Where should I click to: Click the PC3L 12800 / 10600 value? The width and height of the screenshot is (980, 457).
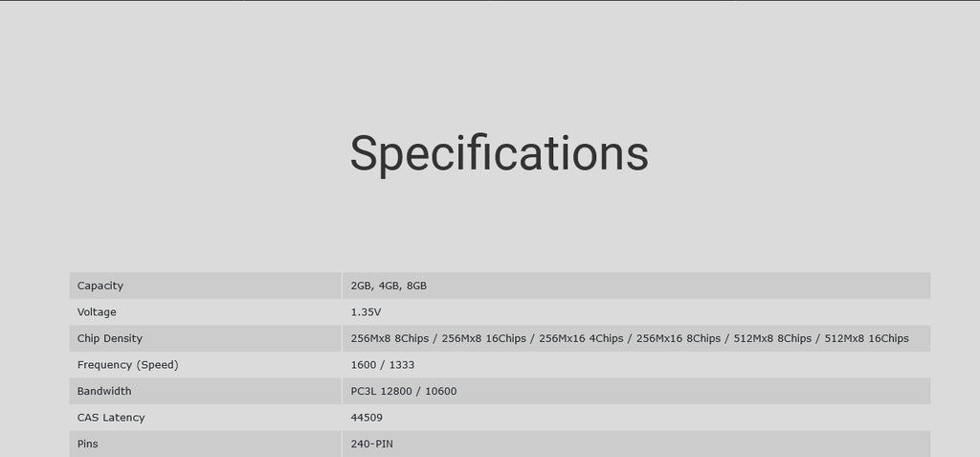(404, 391)
